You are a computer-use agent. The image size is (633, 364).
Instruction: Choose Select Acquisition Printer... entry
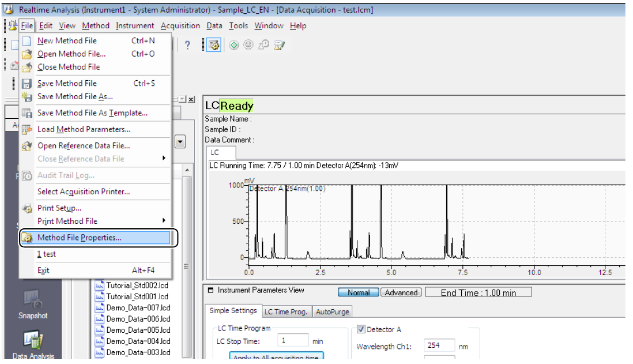pos(95,192)
